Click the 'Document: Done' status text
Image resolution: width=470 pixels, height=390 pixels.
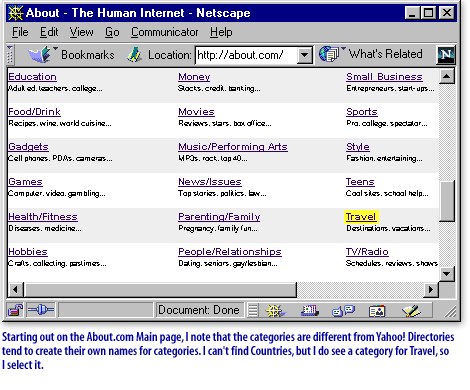199,310
